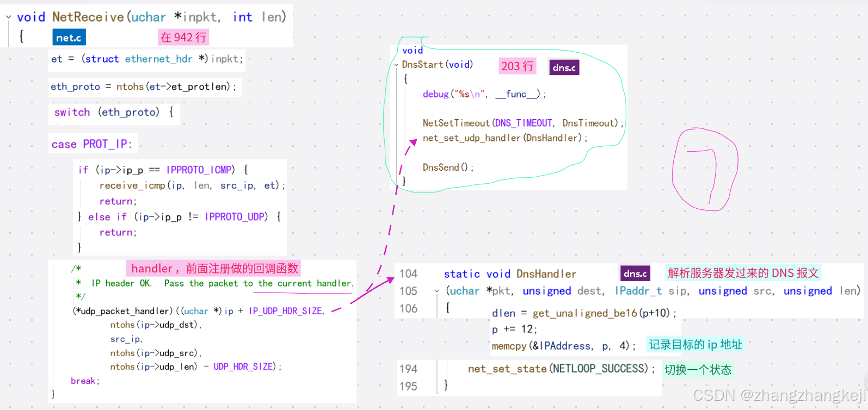868x410 pixels.
Task: Click the blue net.c file badge
Action: click(x=69, y=38)
